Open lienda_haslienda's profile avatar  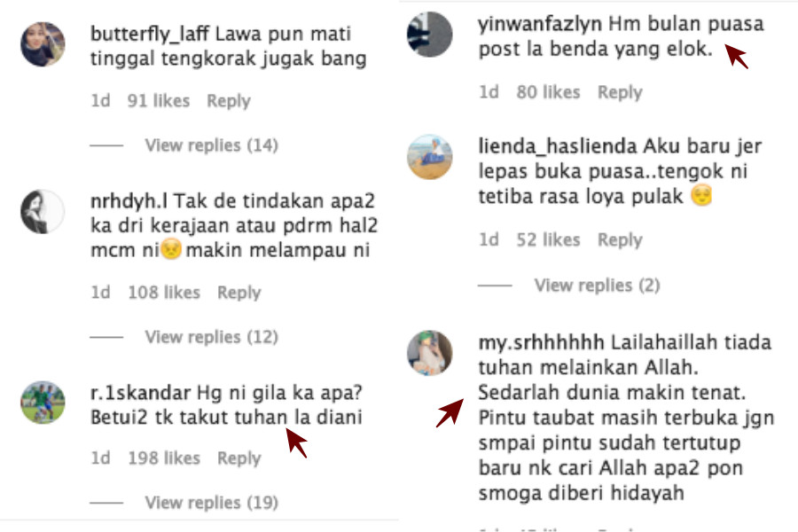pyautogui.click(x=429, y=157)
